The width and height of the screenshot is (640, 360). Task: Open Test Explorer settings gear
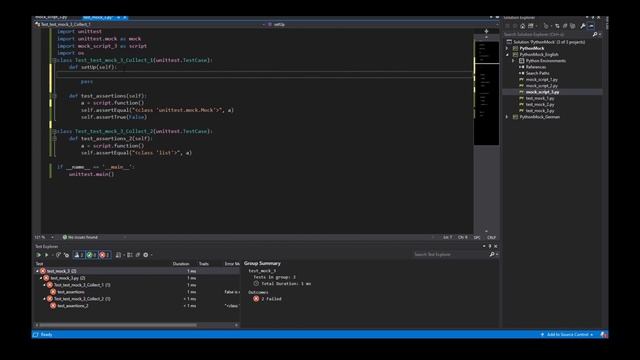tap(146, 255)
